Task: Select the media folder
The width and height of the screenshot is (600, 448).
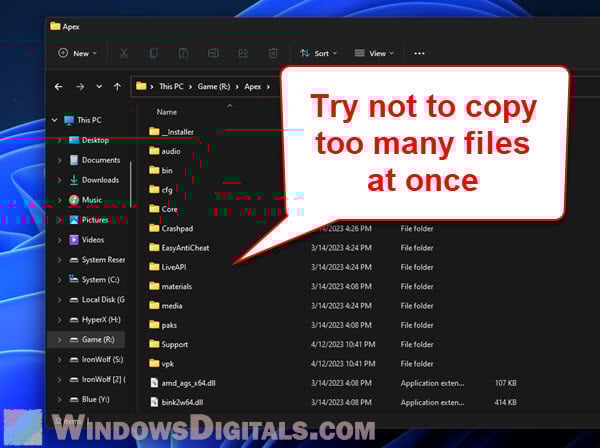Action: [166, 306]
